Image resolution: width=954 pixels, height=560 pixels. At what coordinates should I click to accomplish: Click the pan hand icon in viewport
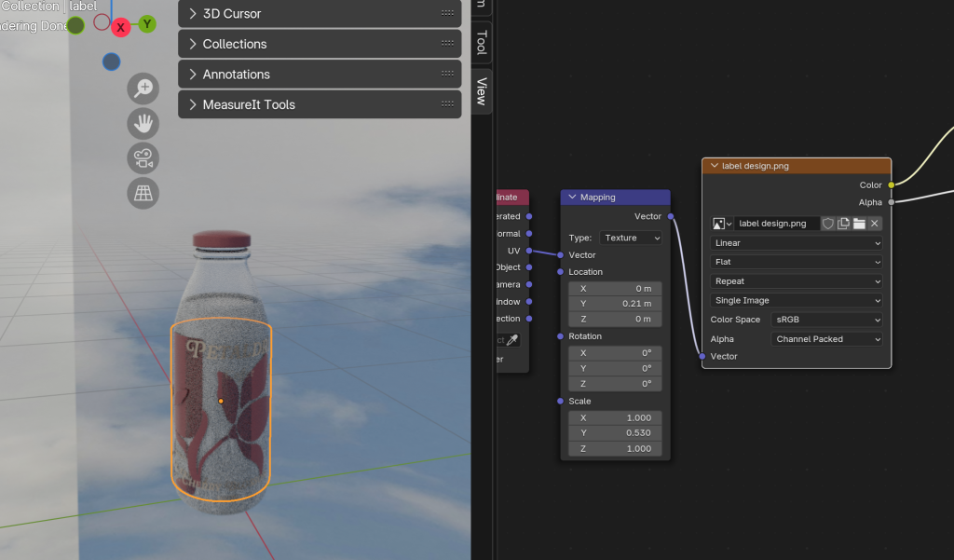(143, 123)
